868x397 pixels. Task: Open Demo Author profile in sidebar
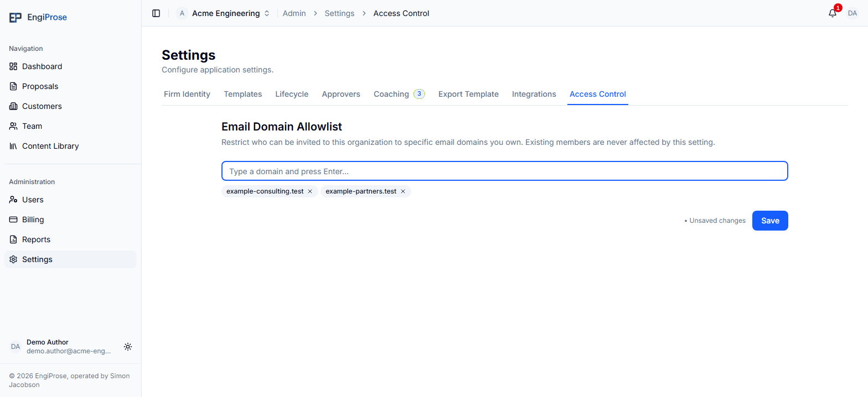pyautogui.click(x=61, y=347)
